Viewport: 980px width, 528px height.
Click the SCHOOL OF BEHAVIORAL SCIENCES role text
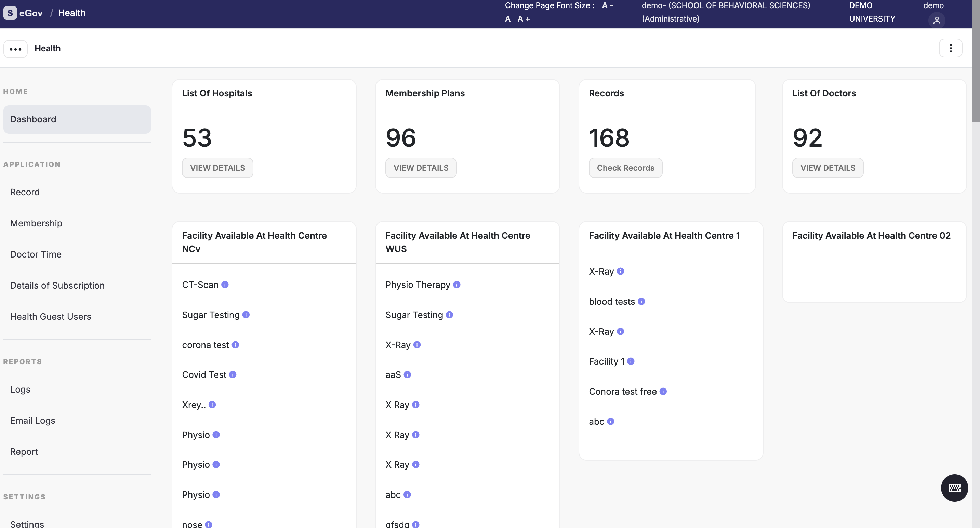(x=726, y=12)
